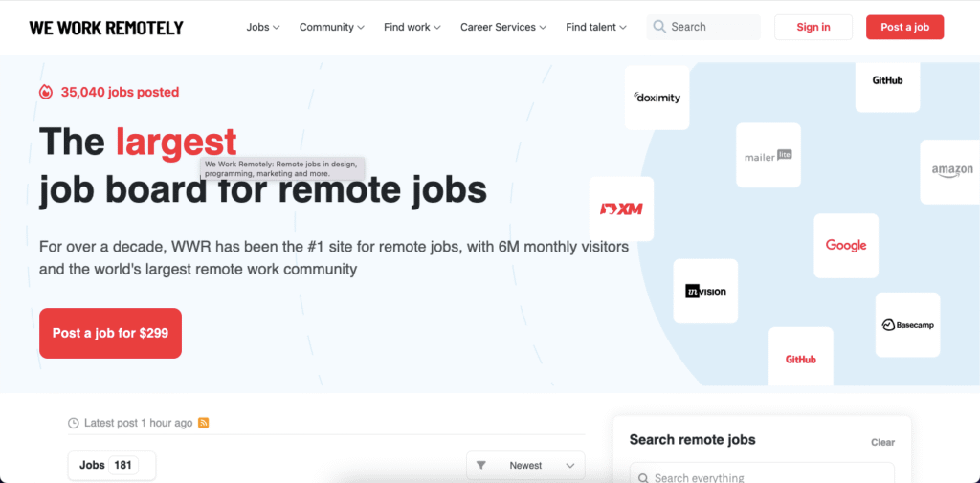
Task: Click the magnifier icon in header search
Action: tap(658, 27)
